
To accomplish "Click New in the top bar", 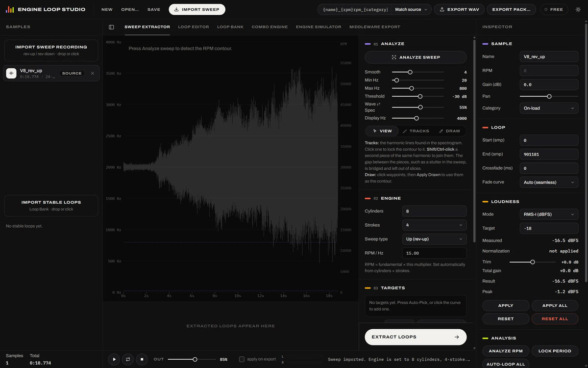I will 107,9.
